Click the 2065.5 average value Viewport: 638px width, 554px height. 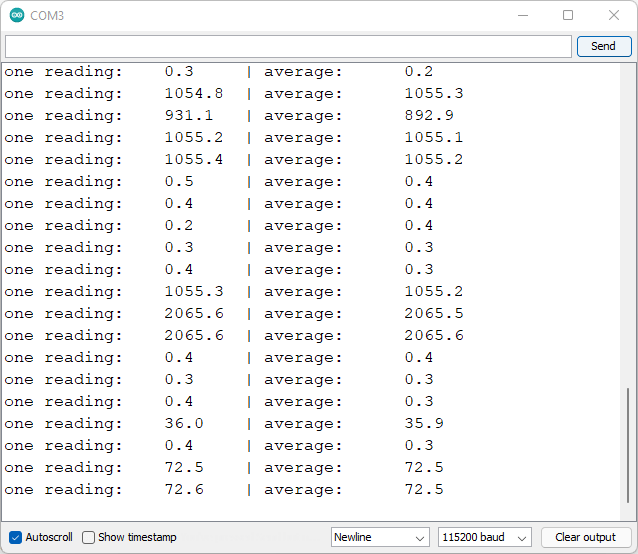pos(434,314)
